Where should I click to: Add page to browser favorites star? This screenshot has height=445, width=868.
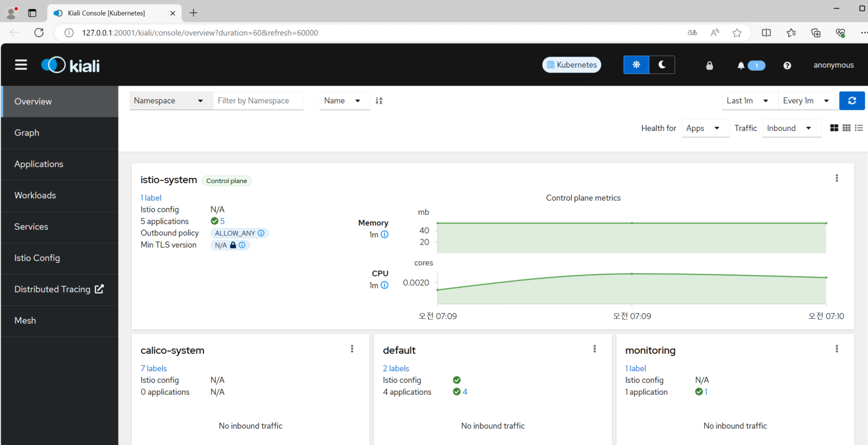tap(737, 32)
